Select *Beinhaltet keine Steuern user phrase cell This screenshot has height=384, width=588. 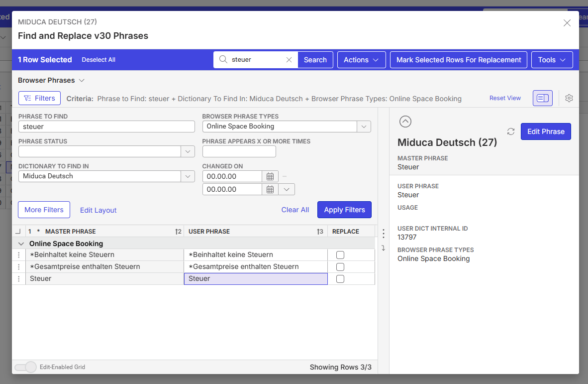point(256,255)
